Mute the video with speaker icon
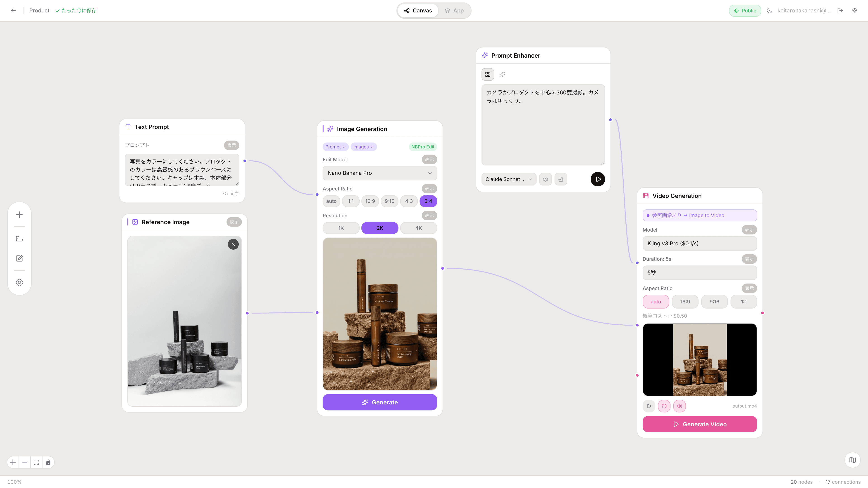 pyautogui.click(x=679, y=406)
